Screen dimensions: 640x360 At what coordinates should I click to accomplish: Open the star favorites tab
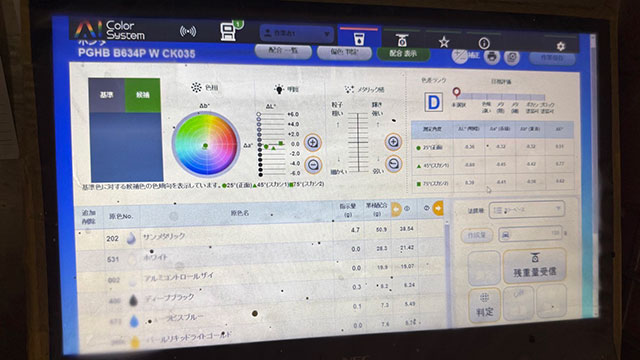click(444, 42)
